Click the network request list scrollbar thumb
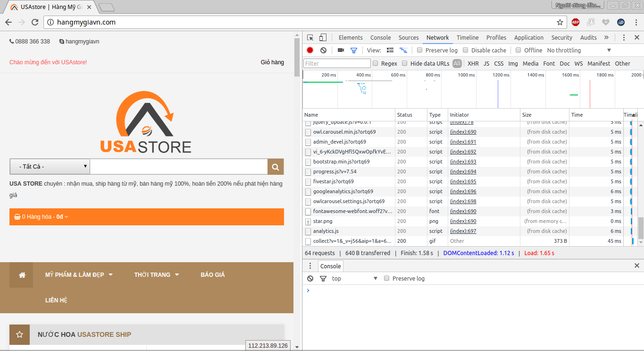The image size is (644, 351). [x=641, y=228]
